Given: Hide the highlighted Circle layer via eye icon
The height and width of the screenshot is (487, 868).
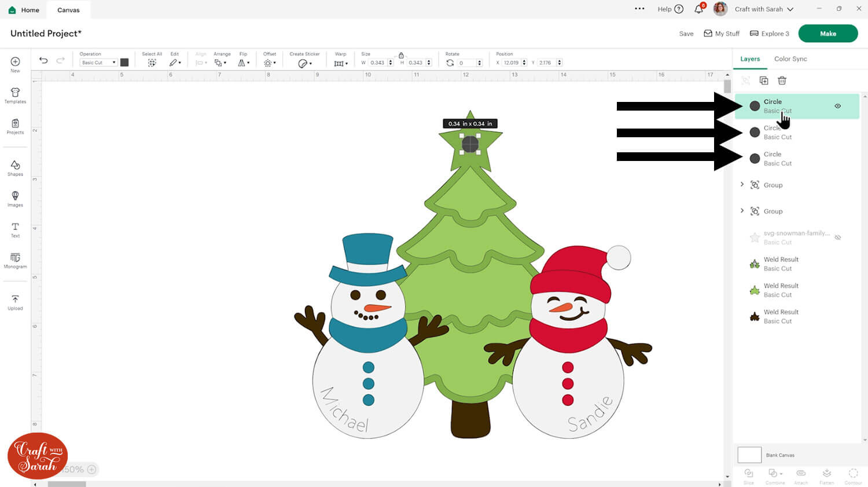Looking at the screenshot, I should (x=837, y=106).
